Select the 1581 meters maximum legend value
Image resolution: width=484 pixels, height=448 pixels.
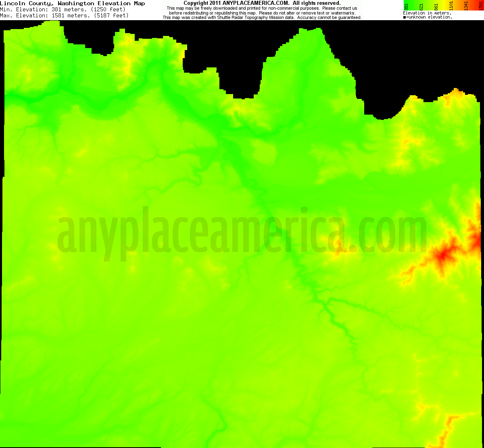coord(480,6)
